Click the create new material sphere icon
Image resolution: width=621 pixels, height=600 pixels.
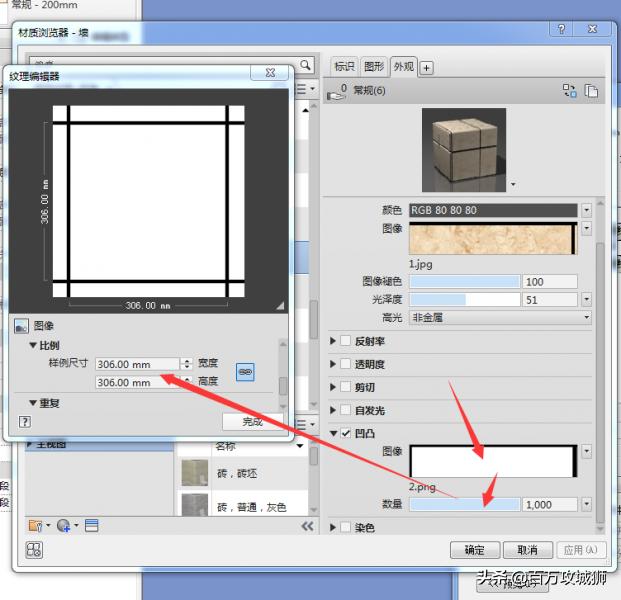point(63,526)
